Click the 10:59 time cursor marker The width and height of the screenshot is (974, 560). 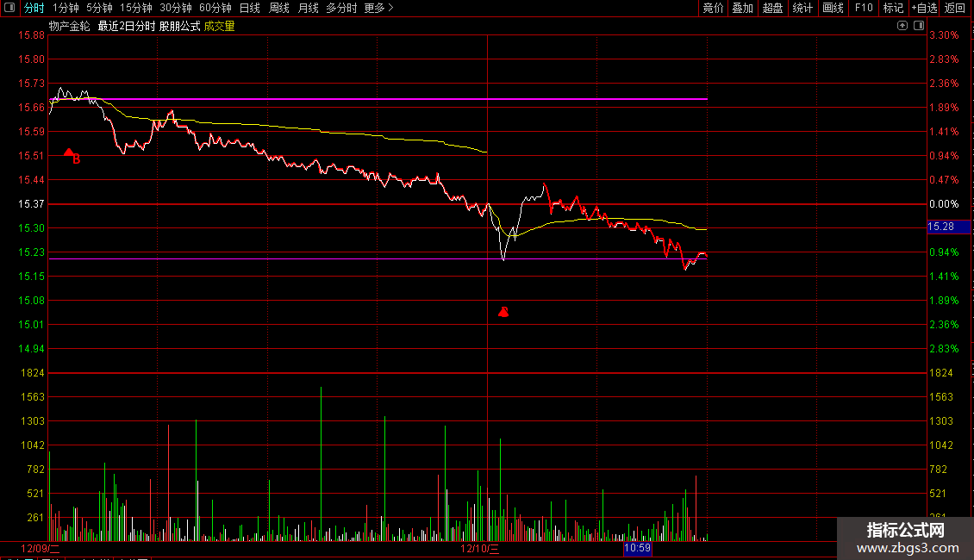click(637, 548)
